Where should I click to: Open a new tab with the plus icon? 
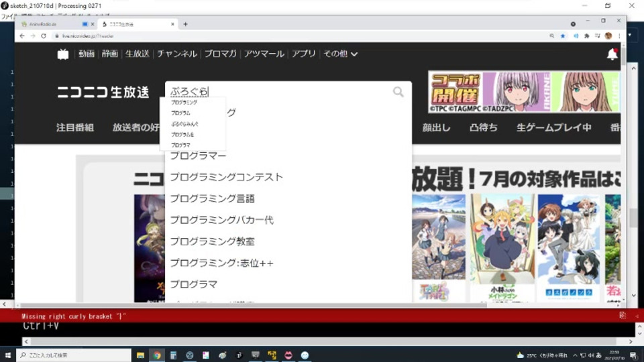coord(186,24)
